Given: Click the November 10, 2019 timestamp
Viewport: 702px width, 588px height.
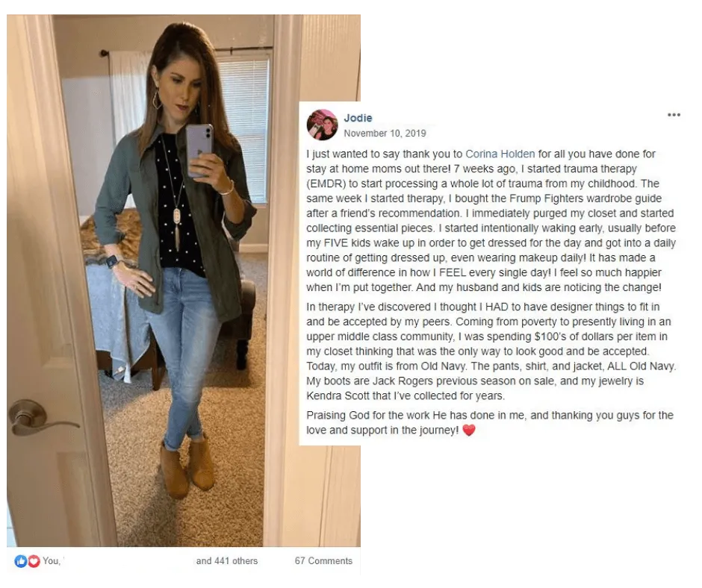Looking at the screenshot, I should tap(385, 133).
